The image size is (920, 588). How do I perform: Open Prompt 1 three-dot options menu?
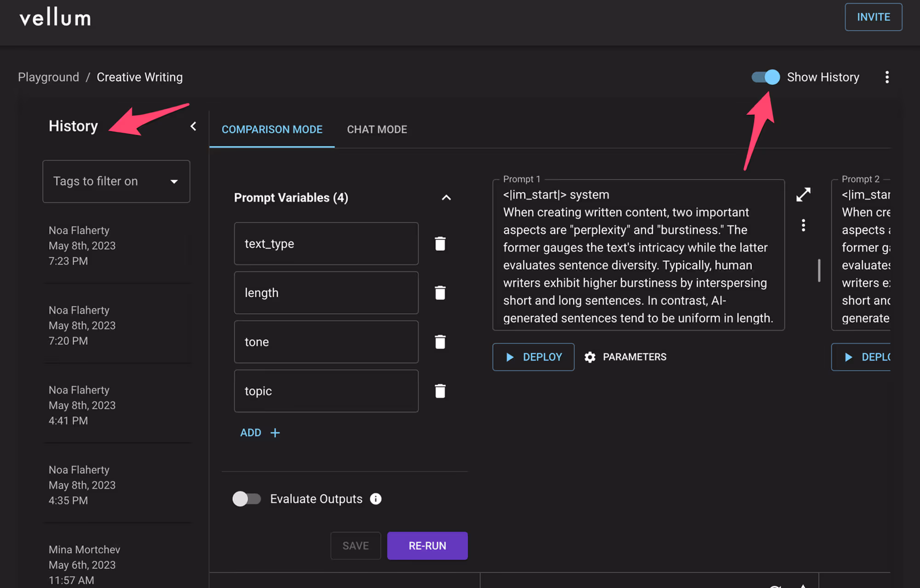click(803, 225)
